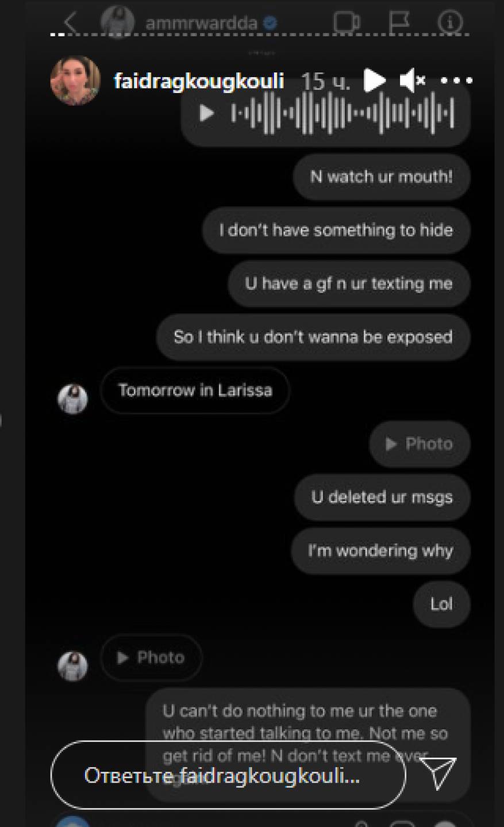Unmute the story sound
This screenshot has height=827, width=504.
click(412, 81)
